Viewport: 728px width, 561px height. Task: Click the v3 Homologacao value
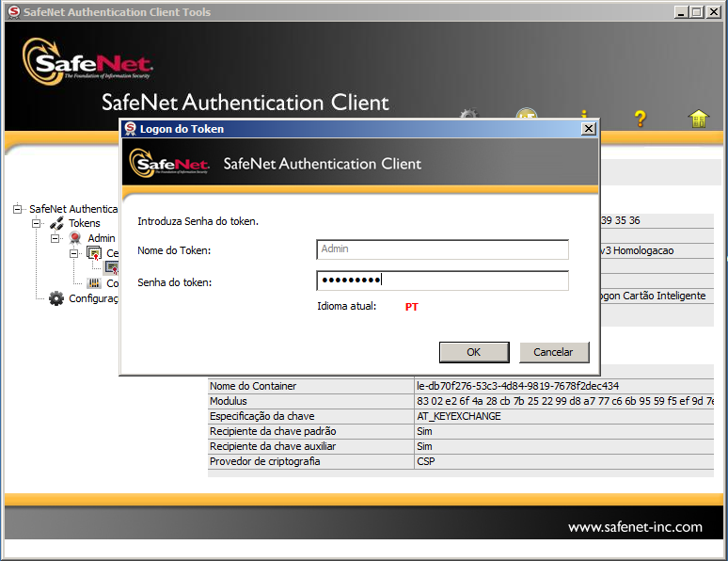click(638, 250)
